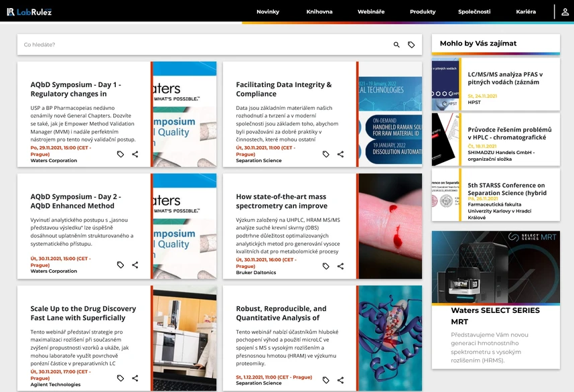Click 'Bruker Daltonics' organizer text
574x392 pixels.
click(256, 273)
